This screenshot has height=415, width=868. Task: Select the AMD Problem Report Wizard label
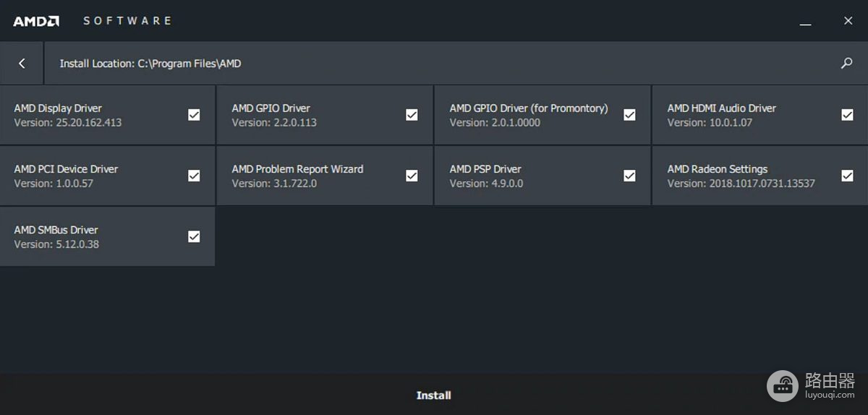coord(297,168)
